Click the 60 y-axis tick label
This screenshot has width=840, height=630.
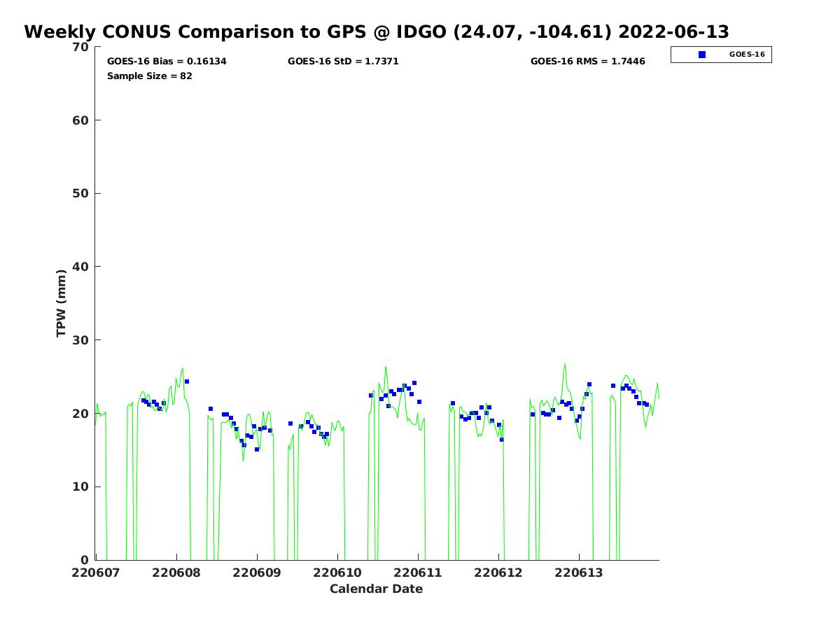[x=82, y=120]
